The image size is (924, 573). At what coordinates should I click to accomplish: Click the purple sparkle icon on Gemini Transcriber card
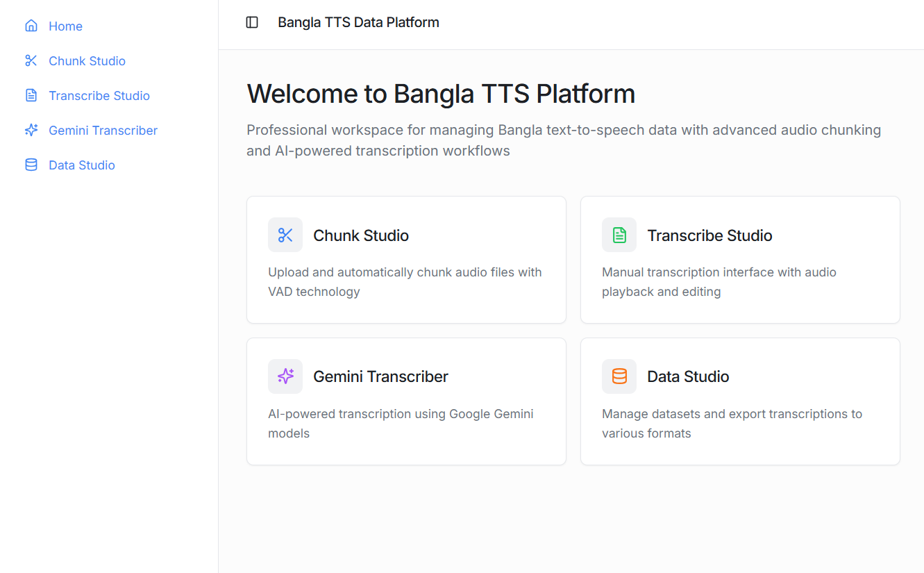285,376
